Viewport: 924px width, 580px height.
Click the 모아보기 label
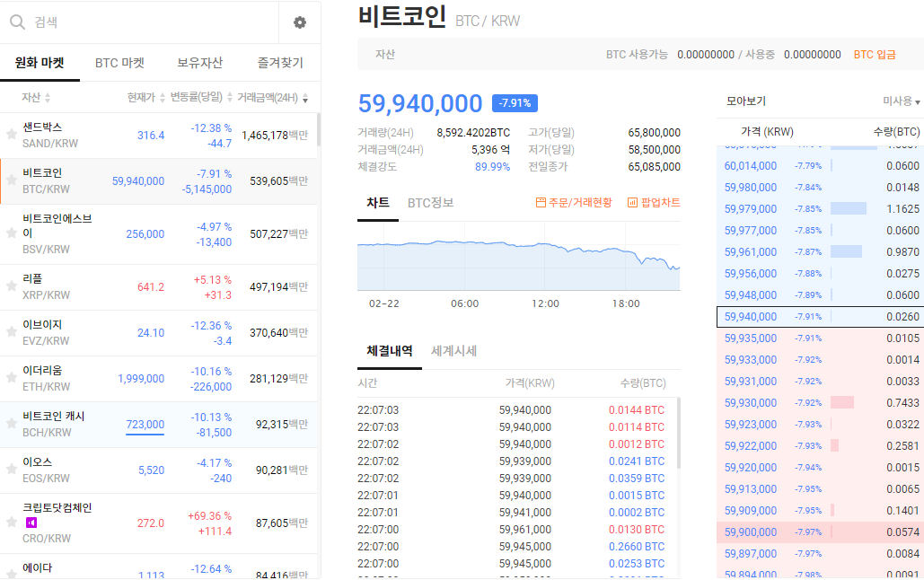click(x=746, y=101)
